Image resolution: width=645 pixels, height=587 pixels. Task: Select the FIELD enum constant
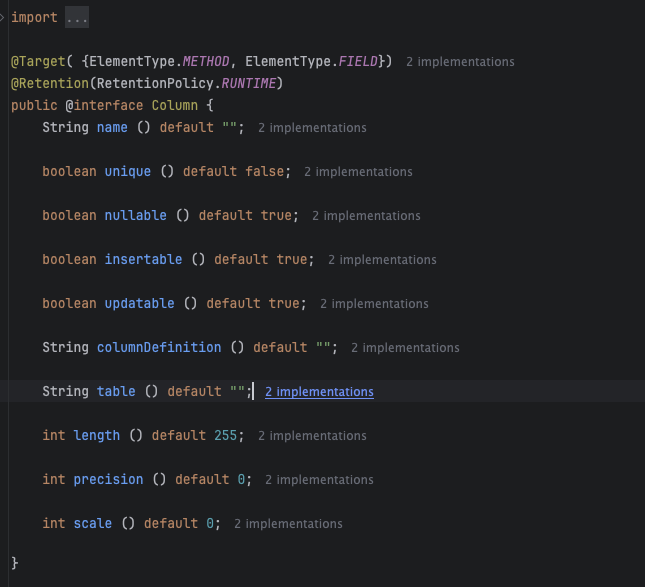[x=358, y=62]
